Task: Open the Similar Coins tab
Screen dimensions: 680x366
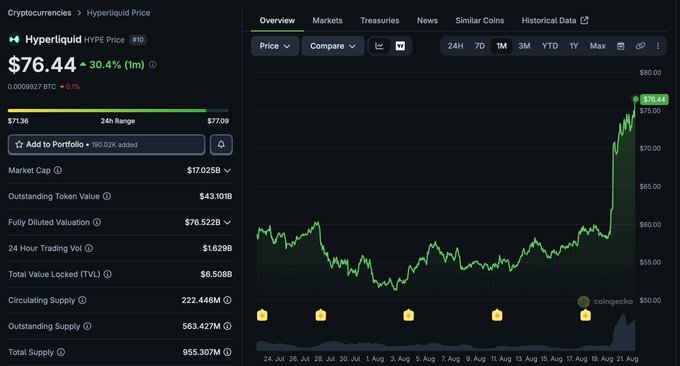Action: 480,20
